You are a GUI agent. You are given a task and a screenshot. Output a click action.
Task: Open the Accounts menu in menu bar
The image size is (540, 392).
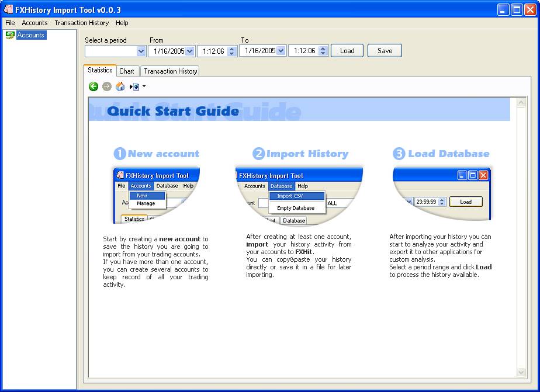point(34,23)
